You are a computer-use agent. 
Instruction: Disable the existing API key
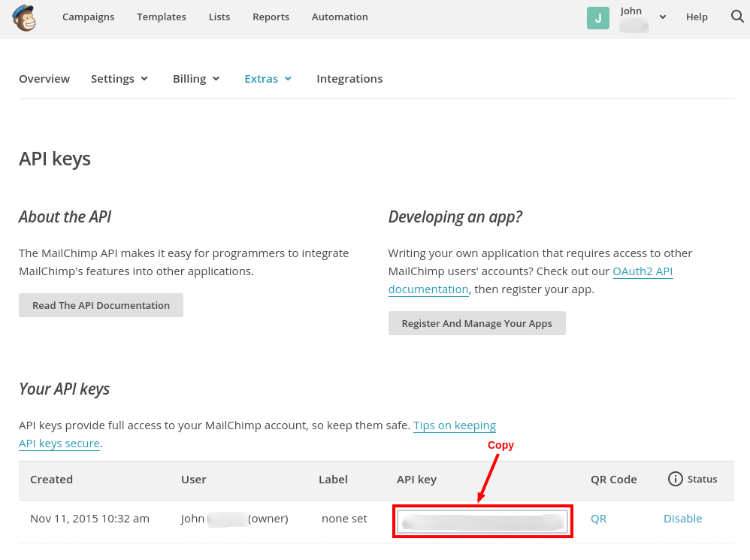point(682,518)
